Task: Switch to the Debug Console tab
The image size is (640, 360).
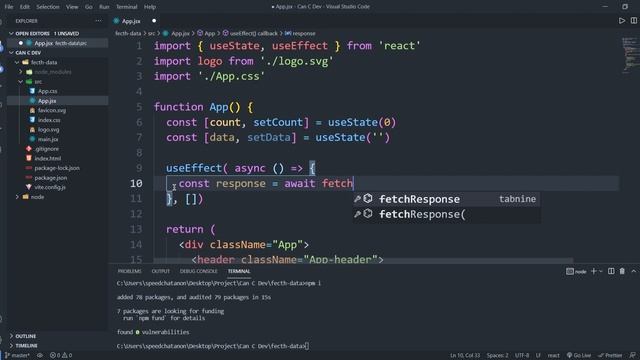Action: [199, 271]
